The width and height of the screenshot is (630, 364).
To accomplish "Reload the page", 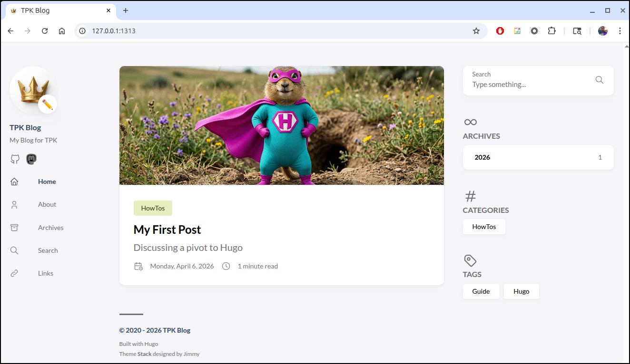I will 45,31.
